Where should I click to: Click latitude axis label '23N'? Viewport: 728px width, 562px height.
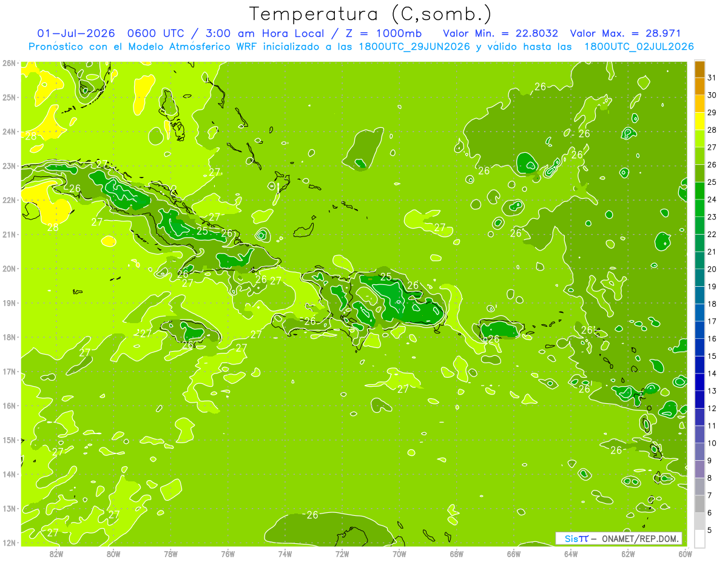tap(8, 166)
